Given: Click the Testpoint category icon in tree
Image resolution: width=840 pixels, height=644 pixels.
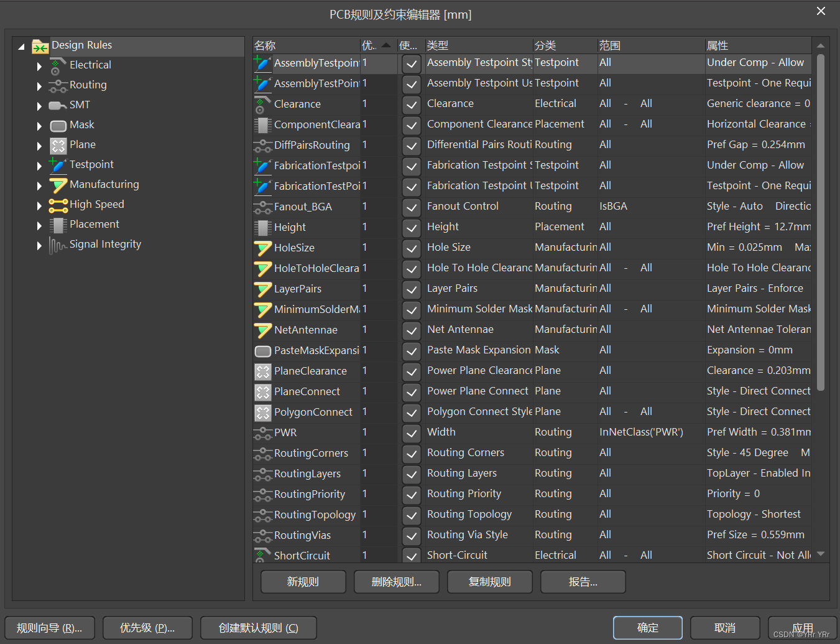Looking at the screenshot, I should coord(57,165).
